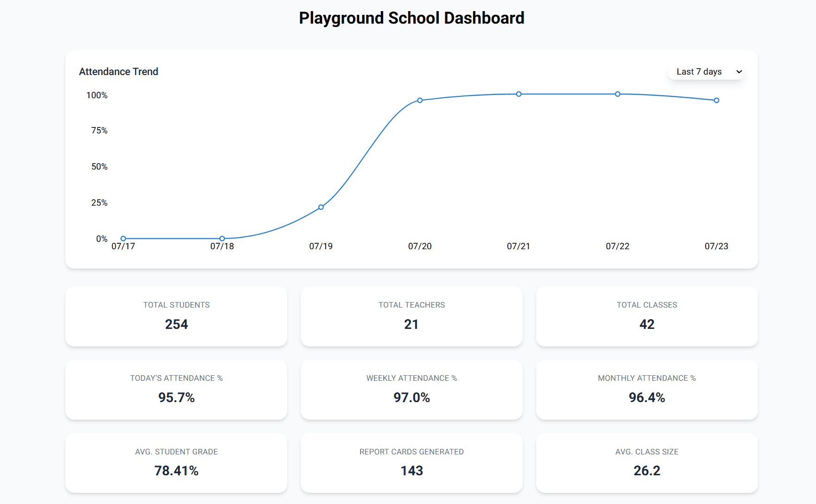The height and width of the screenshot is (504, 816).
Task: Click the Playground School Dashboard title
Action: 411,18
